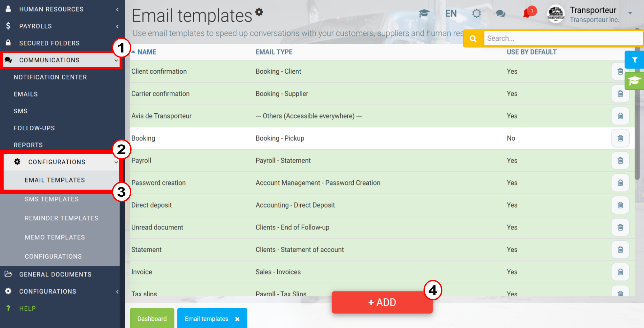This screenshot has height=328, width=644.
Task: Click into the Search input field
Action: (x=563, y=38)
